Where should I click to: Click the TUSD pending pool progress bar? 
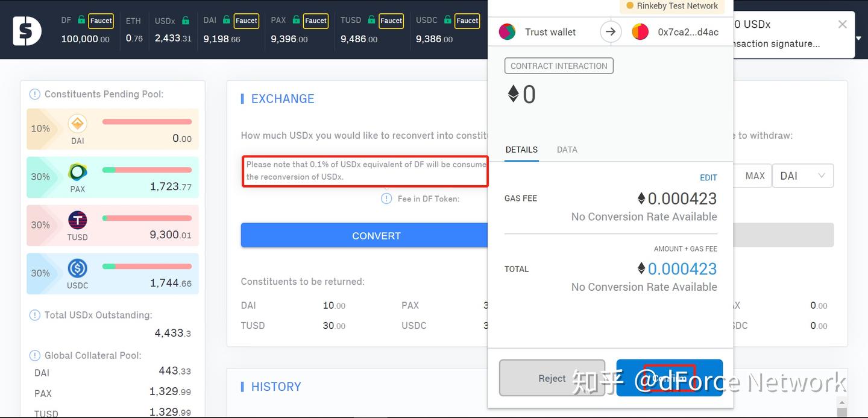(147, 218)
